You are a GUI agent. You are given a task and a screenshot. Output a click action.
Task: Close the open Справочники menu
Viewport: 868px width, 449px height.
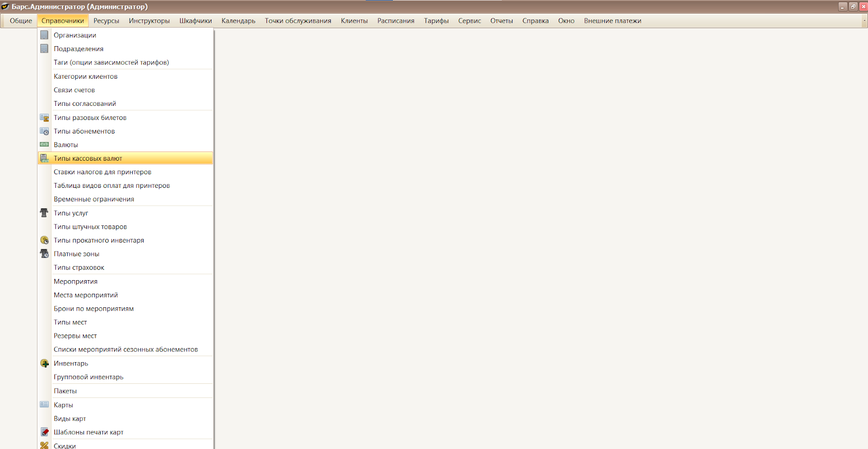coord(63,21)
